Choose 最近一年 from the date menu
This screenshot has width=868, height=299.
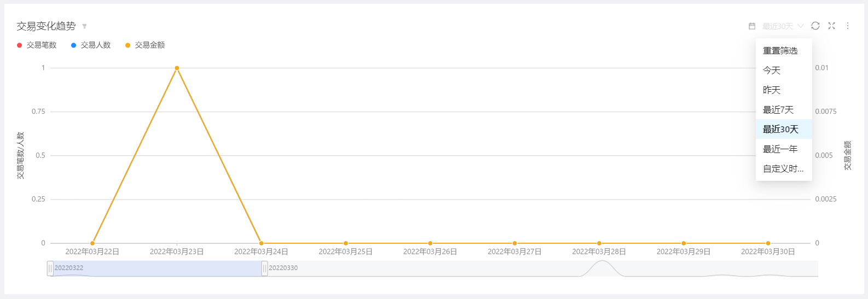pyautogui.click(x=780, y=149)
